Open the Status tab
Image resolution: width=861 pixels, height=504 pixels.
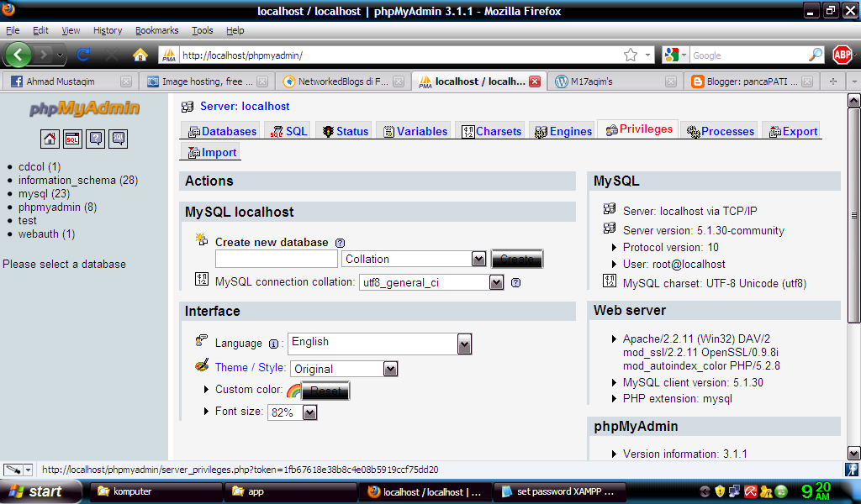click(x=346, y=131)
